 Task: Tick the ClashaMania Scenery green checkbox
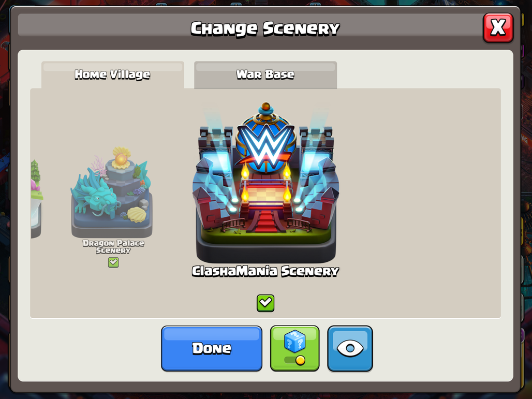coord(265,303)
